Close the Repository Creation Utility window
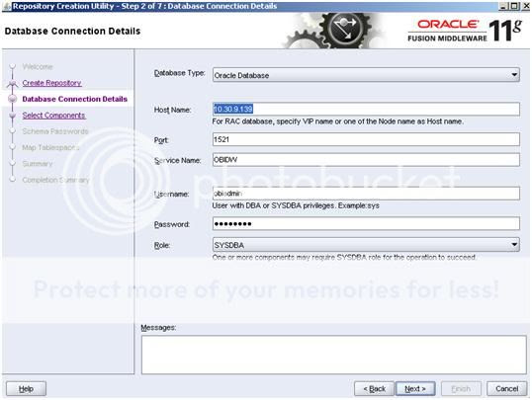The width and height of the screenshot is (532, 400). (525, 6)
